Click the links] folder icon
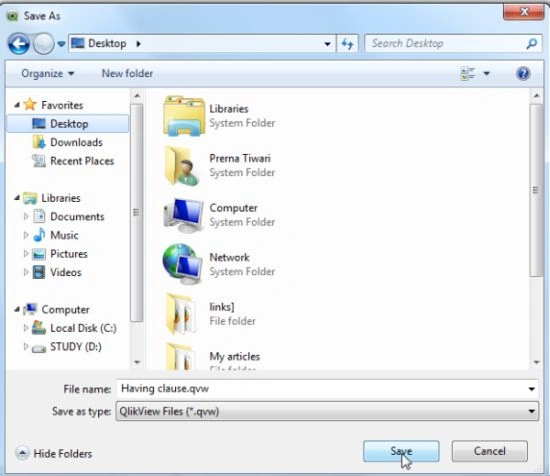Screen dimensions: 550x476 pos(181,314)
